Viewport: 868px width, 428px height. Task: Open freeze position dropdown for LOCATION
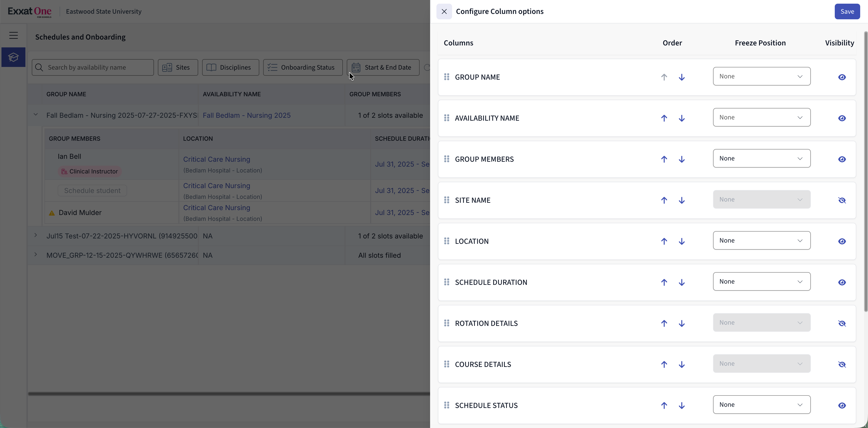761,240
